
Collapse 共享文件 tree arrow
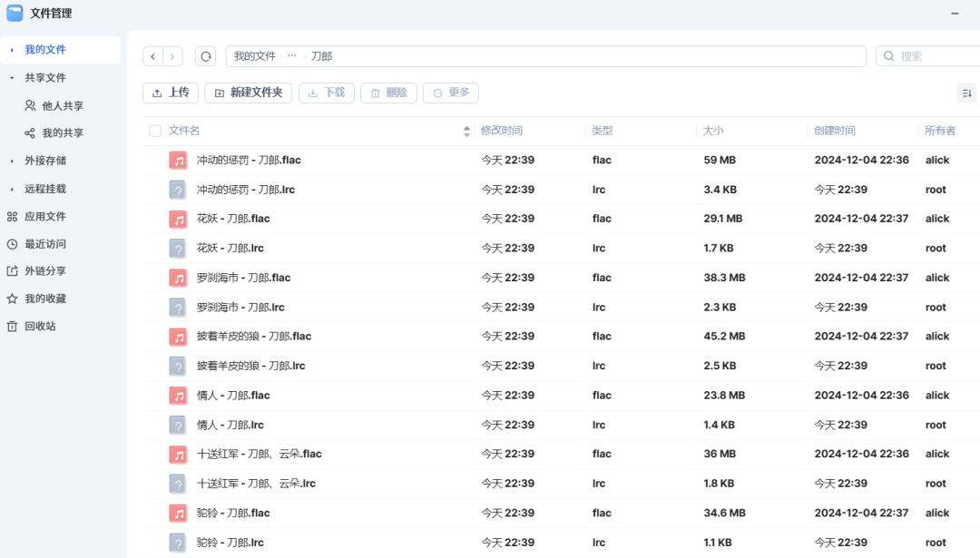pyautogui.click(x=12, y=78)
